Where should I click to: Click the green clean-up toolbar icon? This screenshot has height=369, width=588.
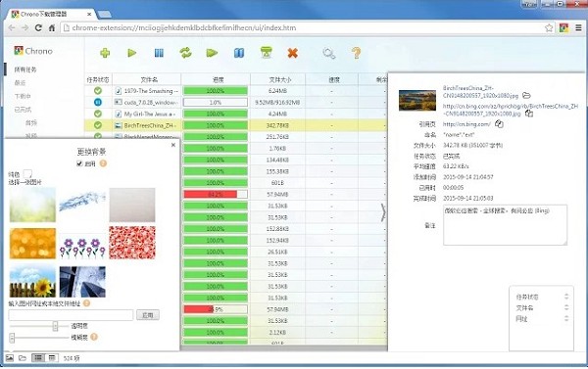click(267, 53)
